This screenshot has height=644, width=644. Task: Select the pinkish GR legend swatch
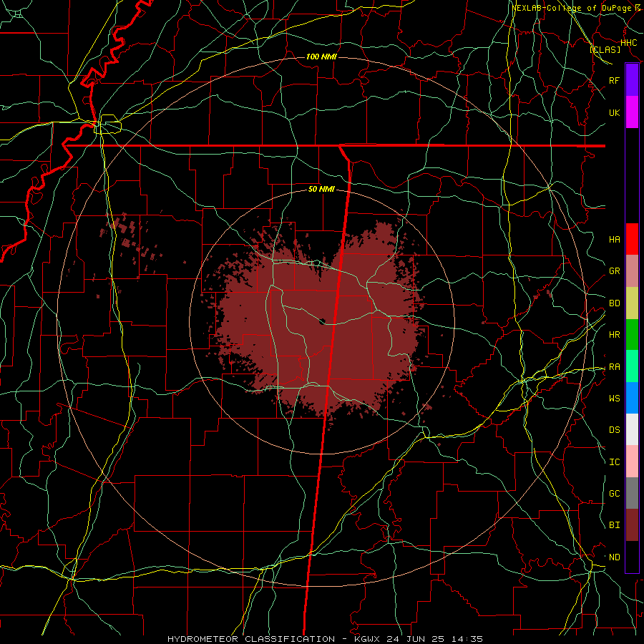(x=632, y=271)
